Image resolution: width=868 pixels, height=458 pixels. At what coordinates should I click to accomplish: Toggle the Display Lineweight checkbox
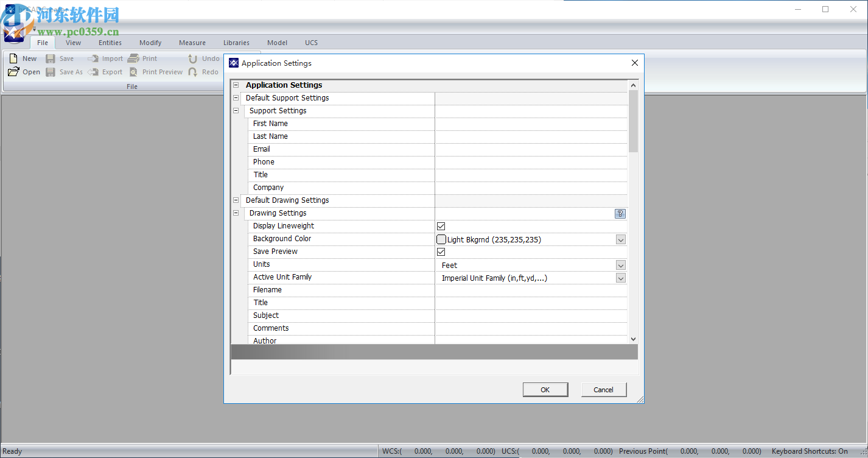tap(441, 226)
